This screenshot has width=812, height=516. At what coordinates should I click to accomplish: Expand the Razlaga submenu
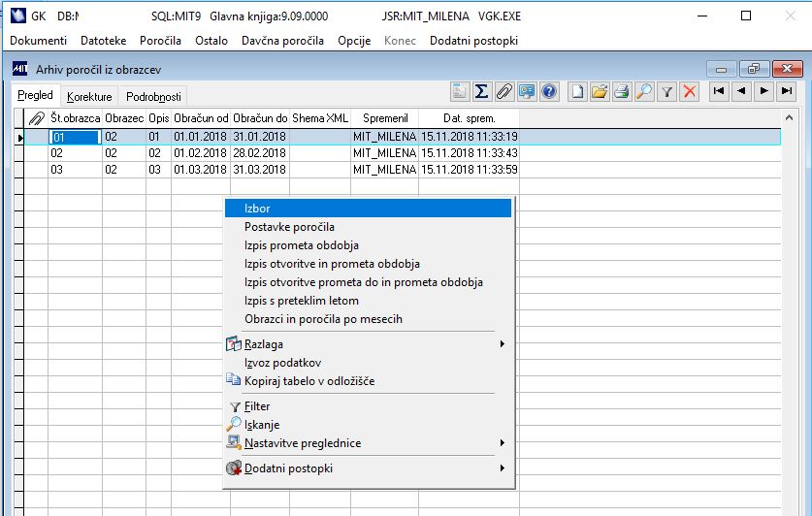[369, 344]
